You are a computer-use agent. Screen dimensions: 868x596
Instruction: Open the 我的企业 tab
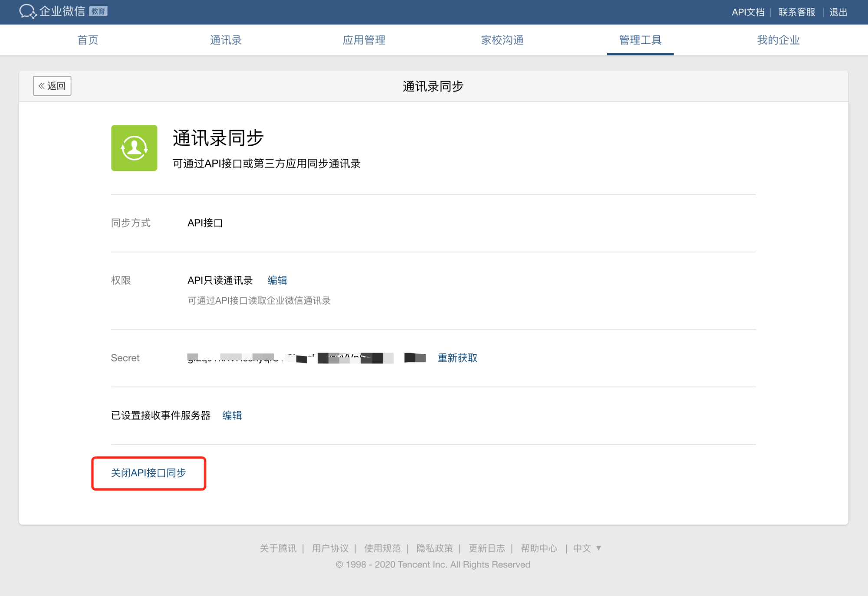pos(778,40)
